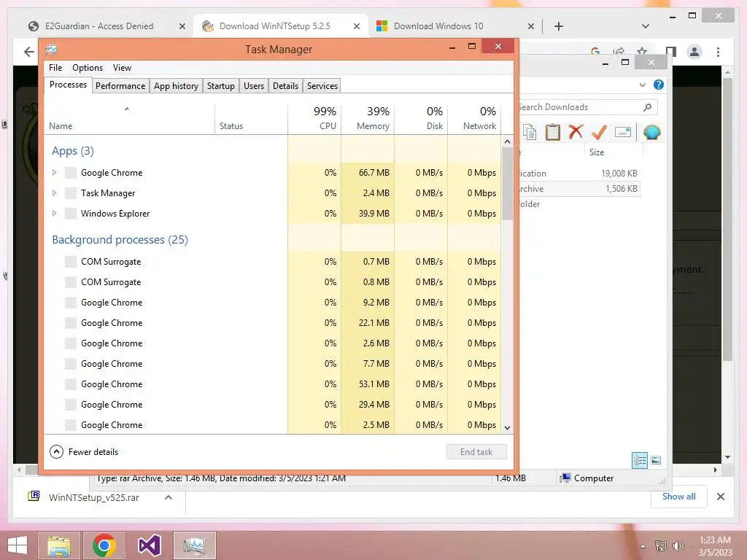This screenshot has width=747, height=560.
Task: Sort processes by CPU column header
Action: tap(315, 118)
